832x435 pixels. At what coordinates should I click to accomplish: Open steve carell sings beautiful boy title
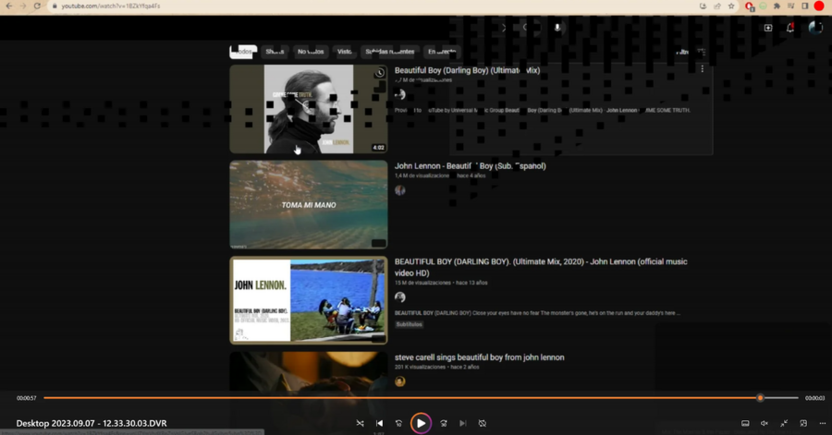coord(479,358)
